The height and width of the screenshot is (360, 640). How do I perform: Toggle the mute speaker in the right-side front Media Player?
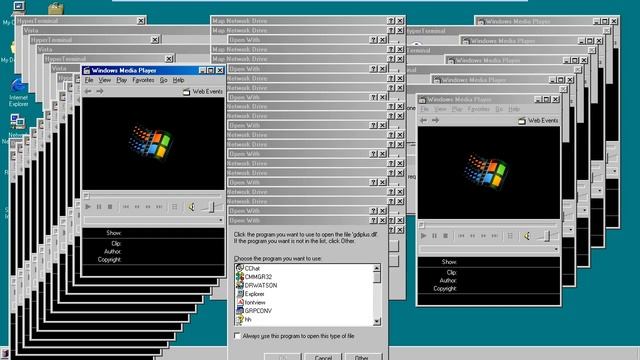click(527, 236)
